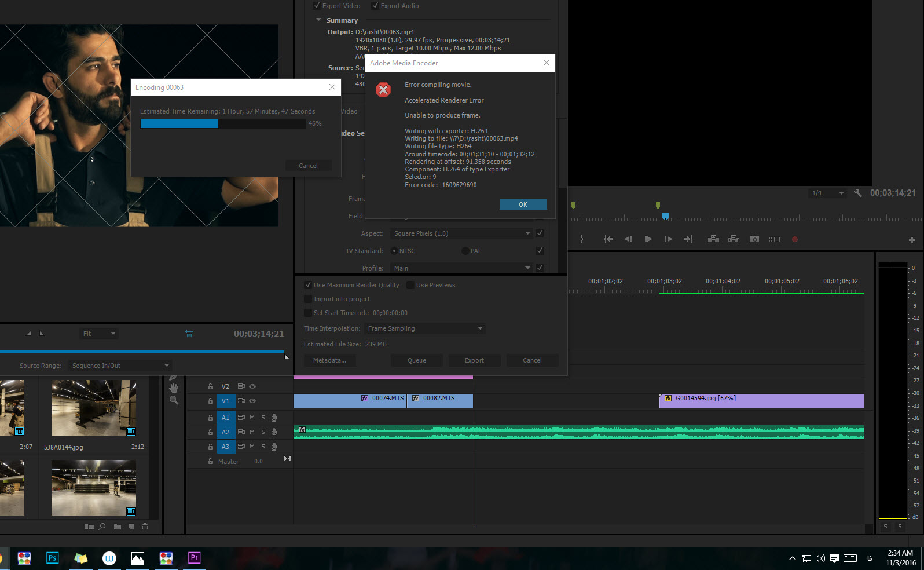
Task: Toggle aspect ratio correction icon in export preview
Action: [x=189, y=334]
